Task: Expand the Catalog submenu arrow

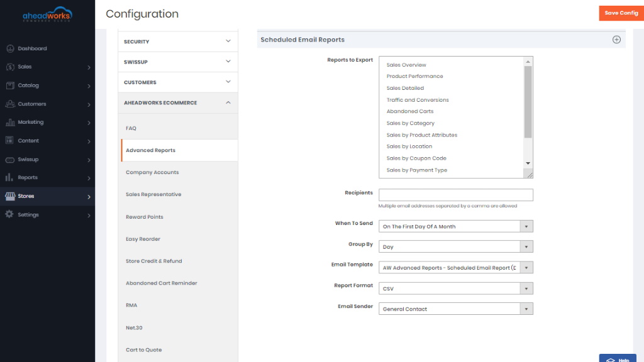Action: click(x=89, y=85)
